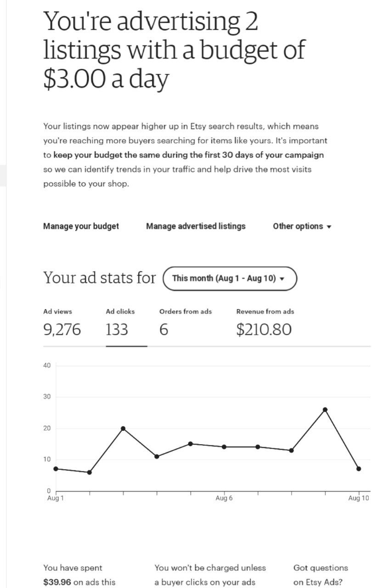Click the Aug 10 data point on chart
The image size is (389, 588).
[x=359, y=469]
